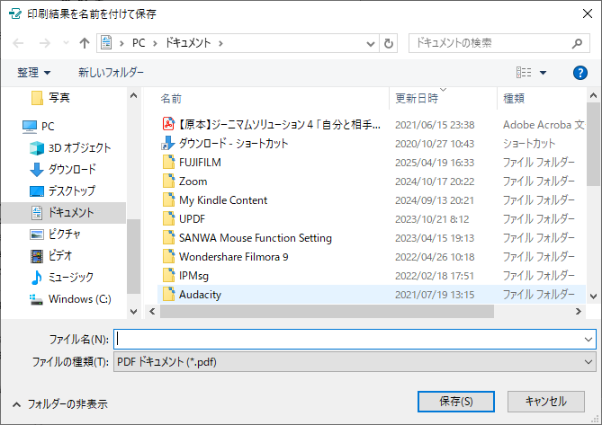Click the document icon in address bar
Image resolution: width=602 pixels, height=426 pixels.
click(106, 43)
